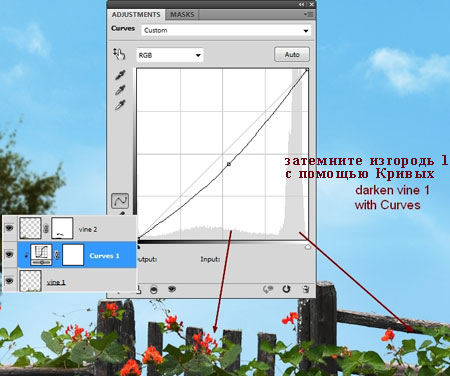
Task: Click the vine 2 layer name
Action: [x=88, y=229]
